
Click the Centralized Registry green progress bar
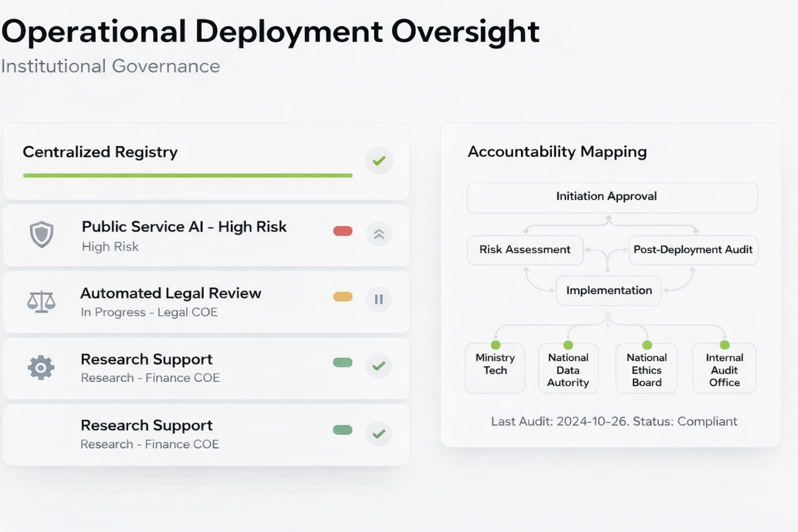(x=188, y=176)
